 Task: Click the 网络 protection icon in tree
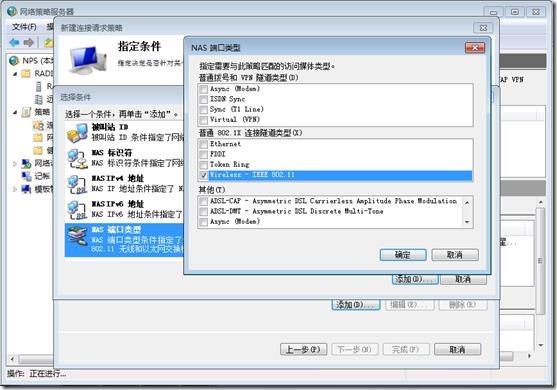[x=26, y=163]
